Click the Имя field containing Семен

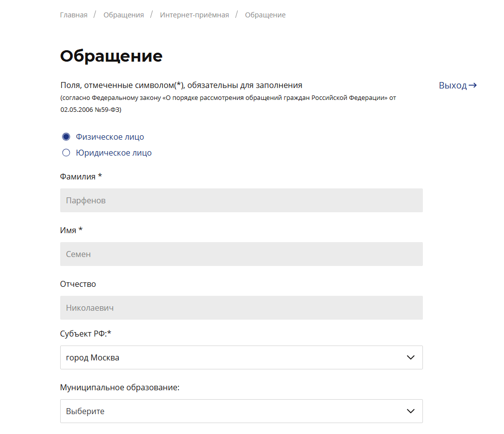tap(241, 254)
